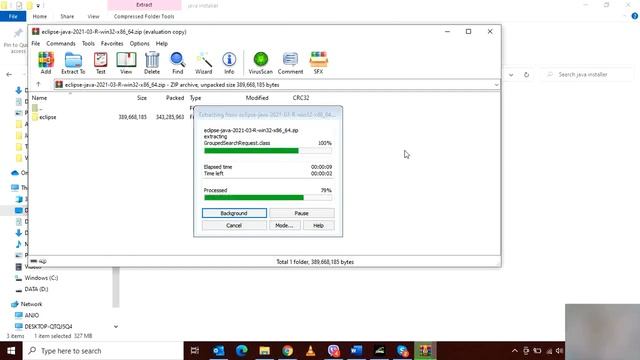Sort by the CRC32 column header
Image resolution: width=640 pixels, height=360 pixels.
tap(301, 98)
